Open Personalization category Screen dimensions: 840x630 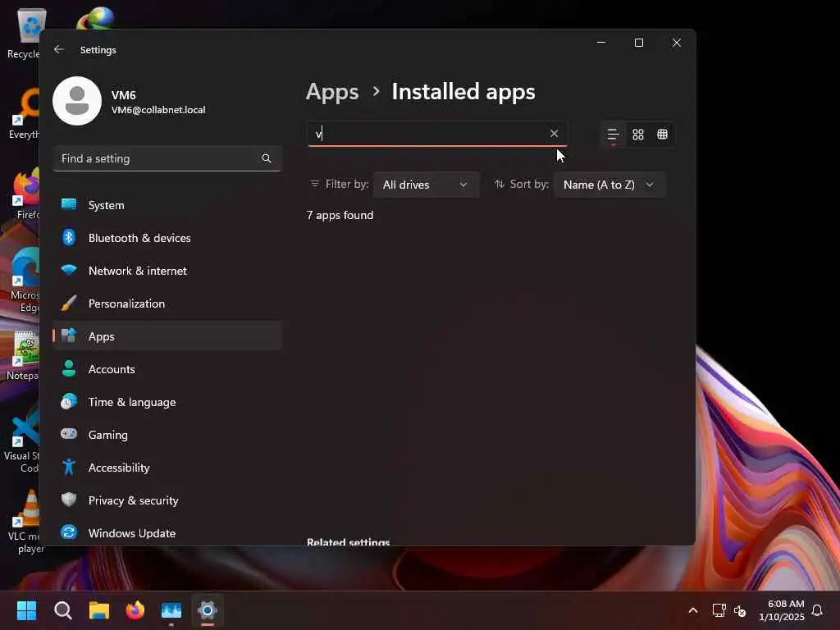point(167,304)
